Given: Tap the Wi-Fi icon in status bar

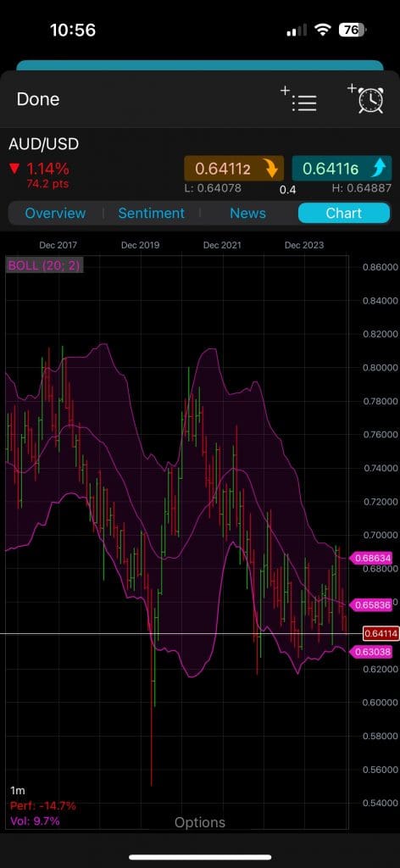Looking at the screenshot, I should (323, 31).
